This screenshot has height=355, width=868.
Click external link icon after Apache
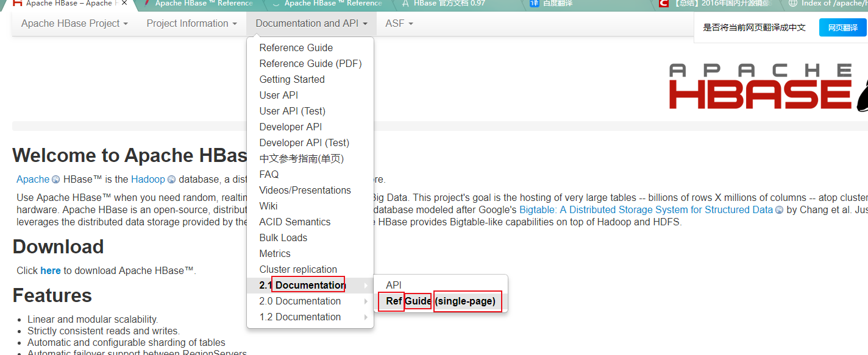(56, 180)
